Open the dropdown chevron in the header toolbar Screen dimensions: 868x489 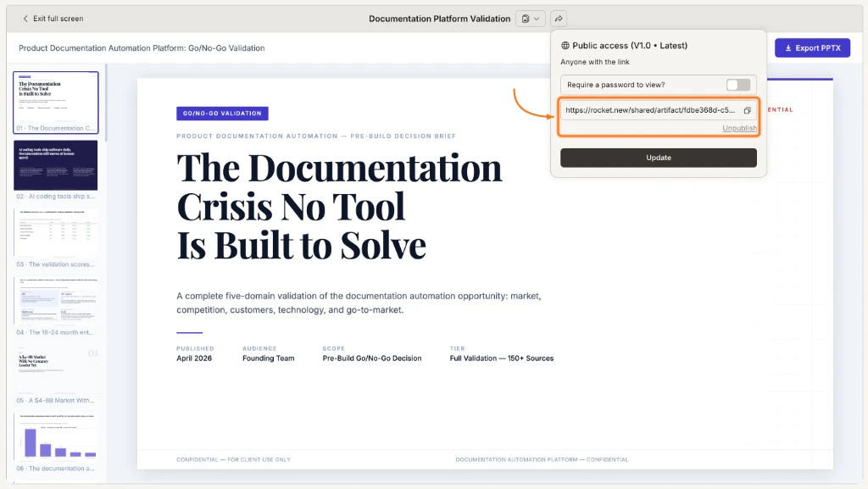[536, 18]
